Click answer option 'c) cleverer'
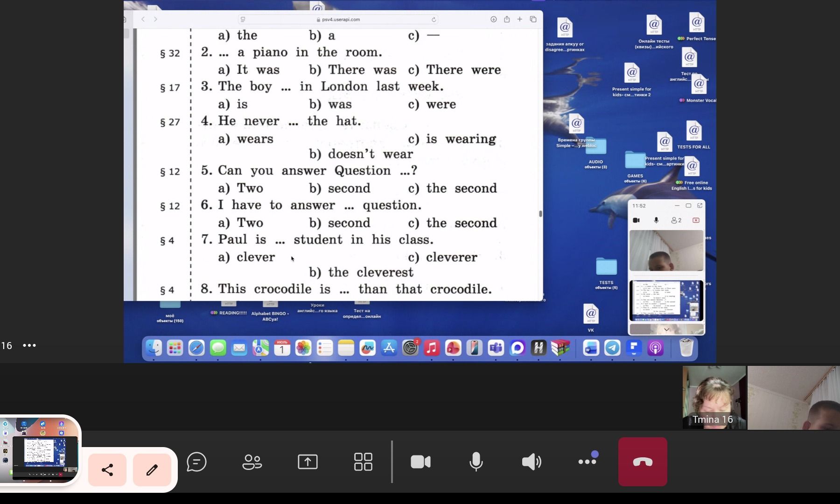 (x=443, y=258)
